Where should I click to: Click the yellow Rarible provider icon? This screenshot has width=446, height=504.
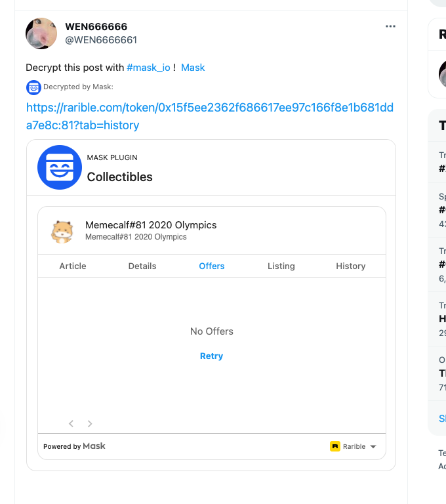click(335, 446)
